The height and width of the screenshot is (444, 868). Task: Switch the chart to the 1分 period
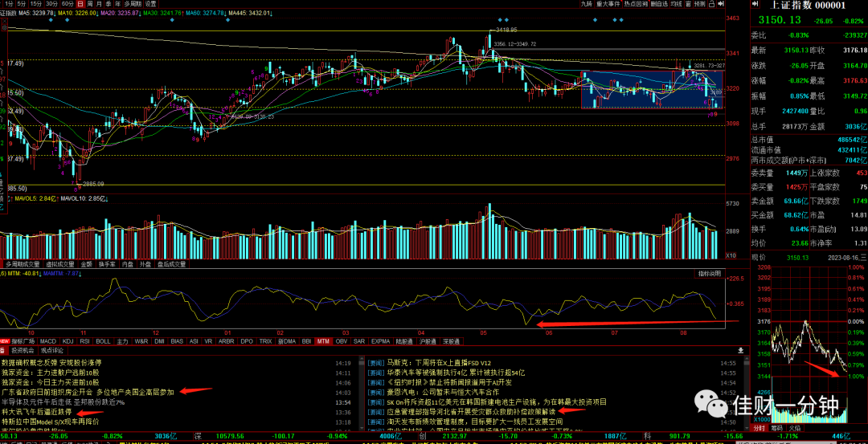click(10, 4)
